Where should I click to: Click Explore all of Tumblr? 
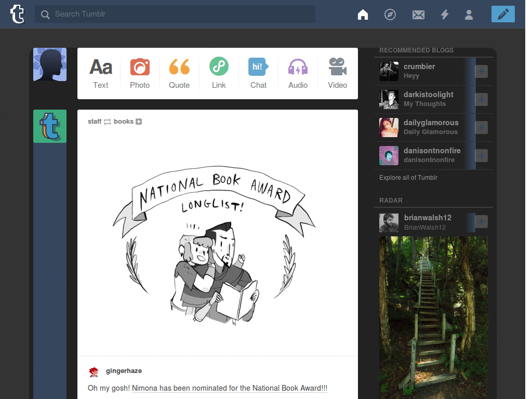coord(408,178)
